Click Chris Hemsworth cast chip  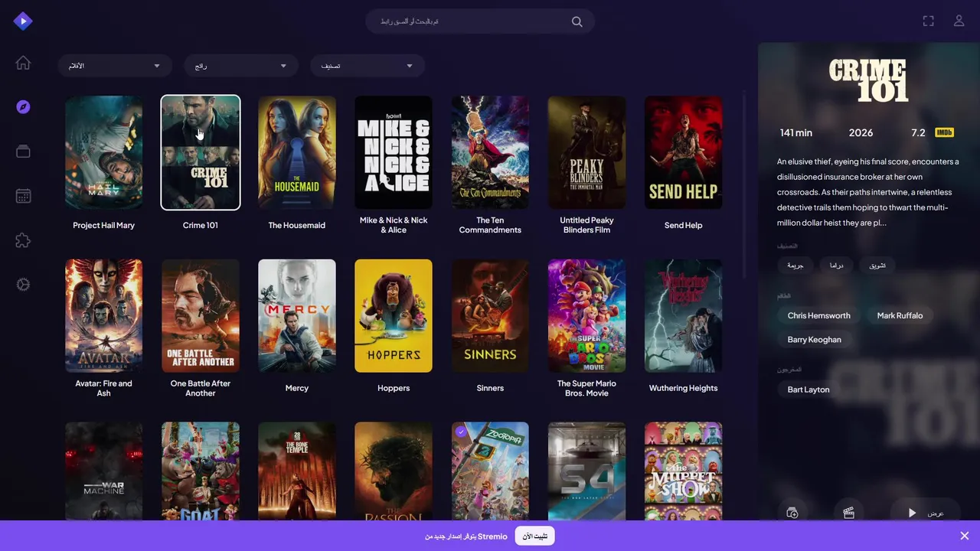[x=819, y=315]
